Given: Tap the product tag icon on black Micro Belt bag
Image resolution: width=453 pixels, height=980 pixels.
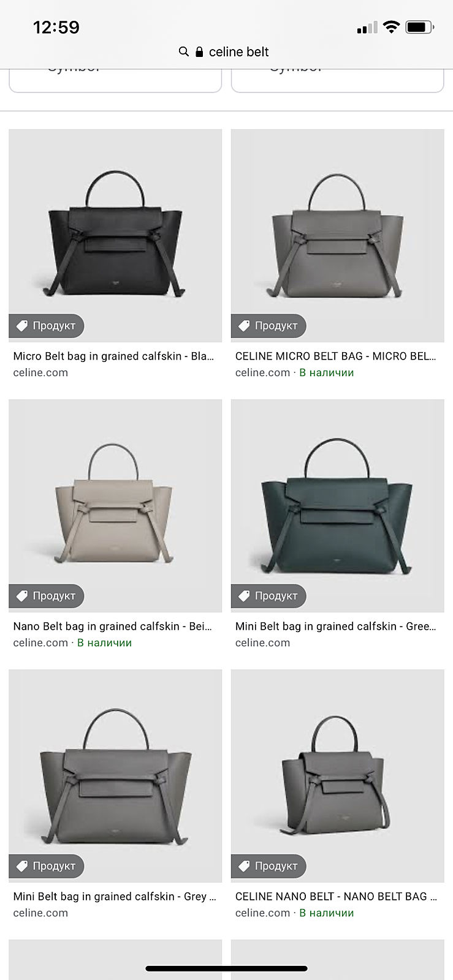Looking at the screenshot, I should (x=23, y=326).
